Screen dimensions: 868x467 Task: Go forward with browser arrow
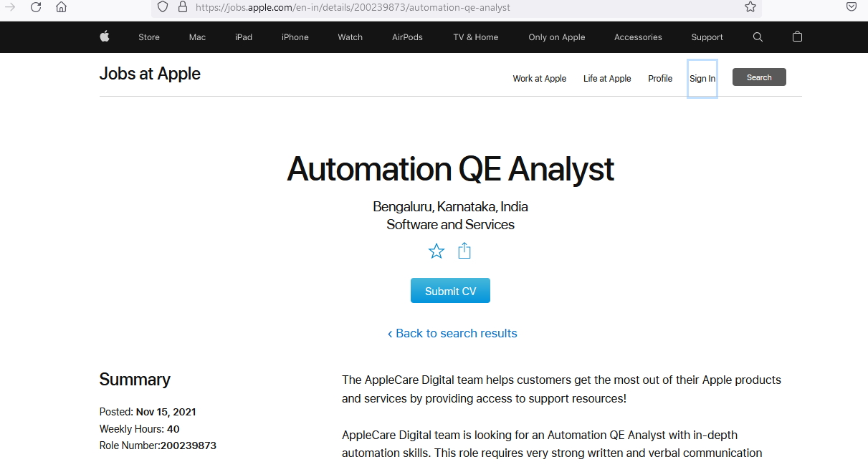10,7
